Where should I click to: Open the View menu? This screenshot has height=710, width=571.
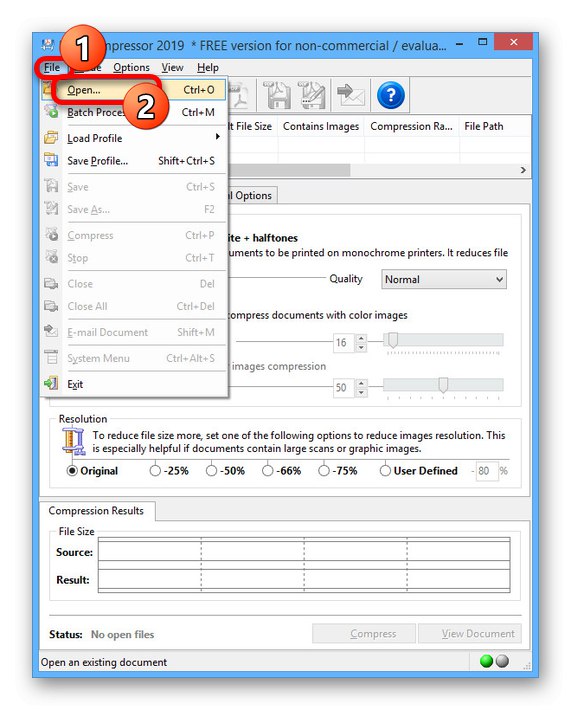tap(173, 67)
